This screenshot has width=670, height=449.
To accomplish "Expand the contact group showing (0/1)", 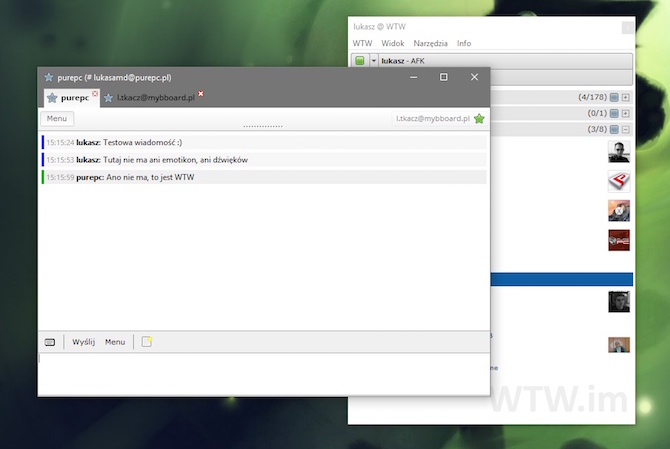I will pyautogui.click(x=626, y=114).
